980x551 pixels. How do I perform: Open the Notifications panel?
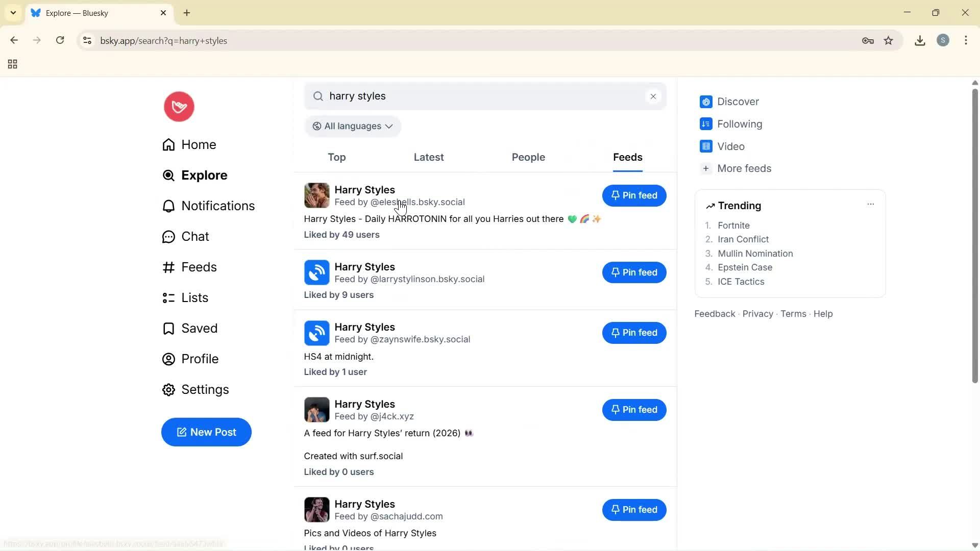click(218, 206)
